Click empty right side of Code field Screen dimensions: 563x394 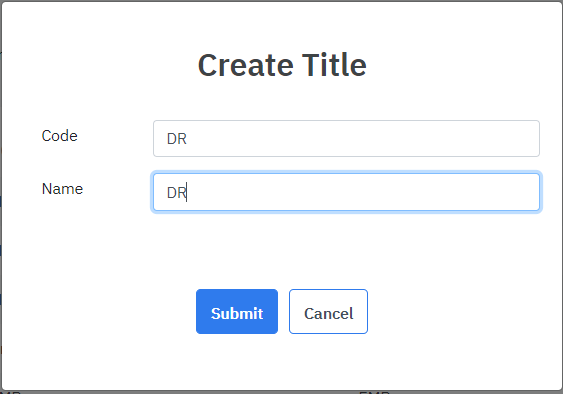pyautogui.click(x=395, y=139)
